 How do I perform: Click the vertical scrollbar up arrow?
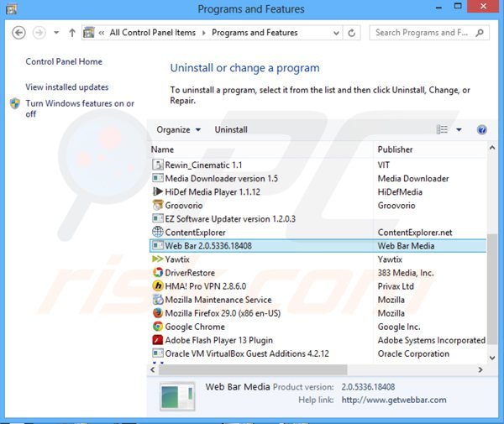[491, 148]
